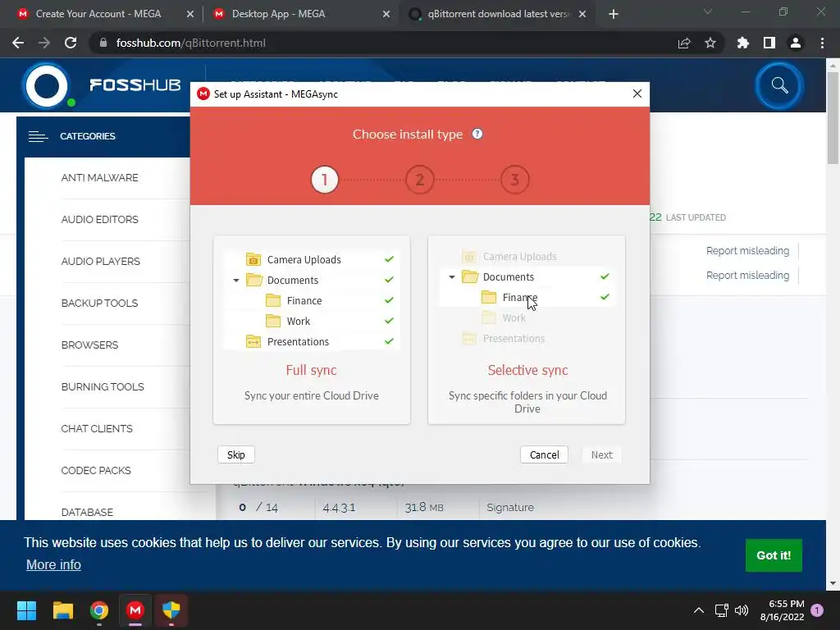
Task: Open CHAT CLIENTS category
Action: [97, 428]
